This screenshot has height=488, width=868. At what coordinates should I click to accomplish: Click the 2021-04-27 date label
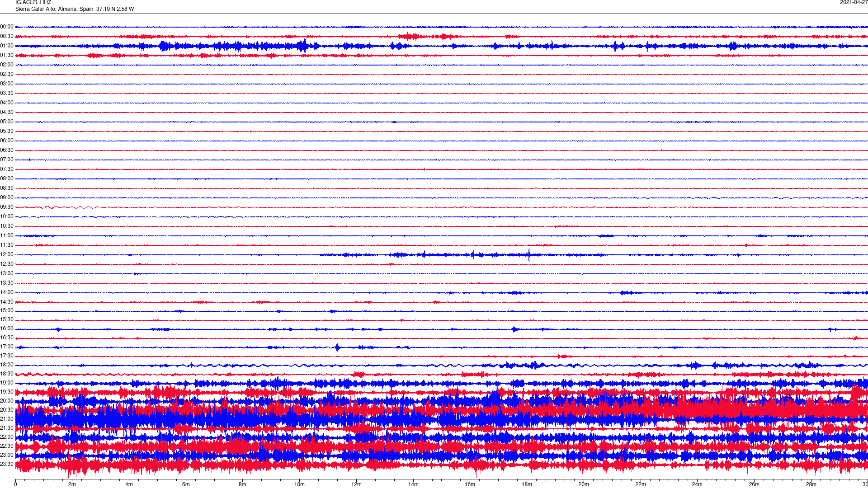coord(853,3)
